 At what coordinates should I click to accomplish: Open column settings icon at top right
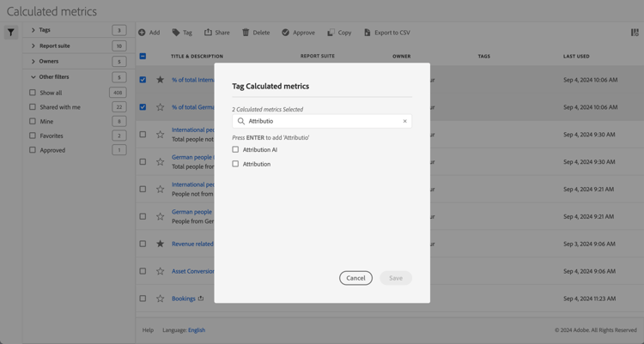click(635, 33)
